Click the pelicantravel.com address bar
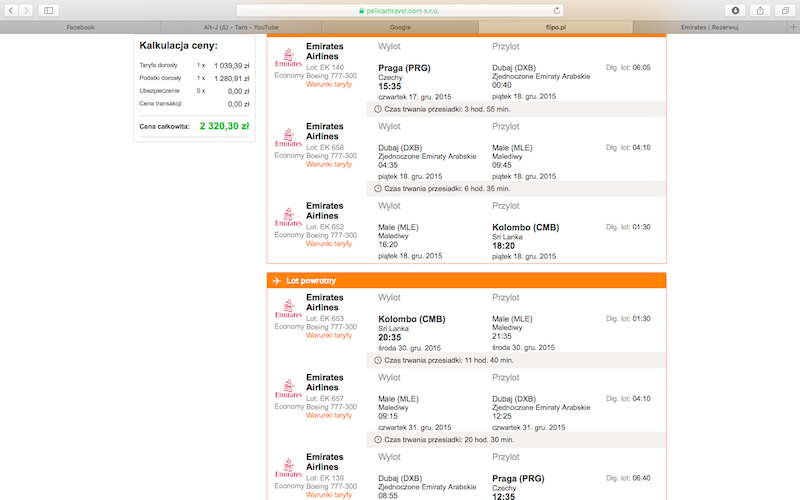 (x=399, y=10)
